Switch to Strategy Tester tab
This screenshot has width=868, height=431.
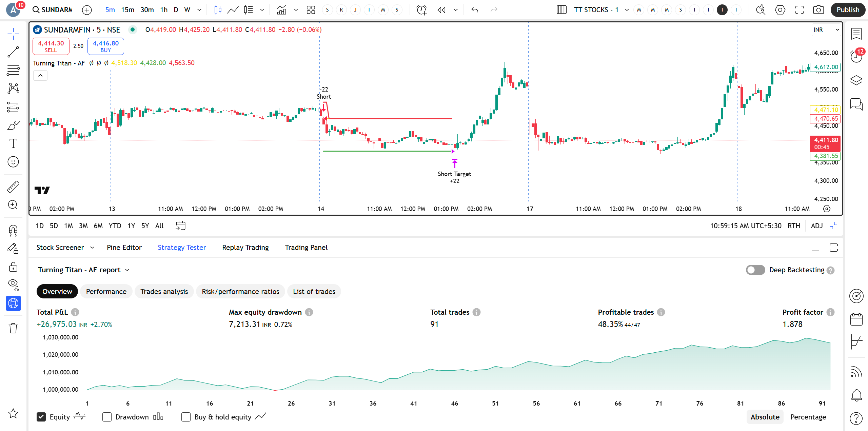tap(182, 248)
